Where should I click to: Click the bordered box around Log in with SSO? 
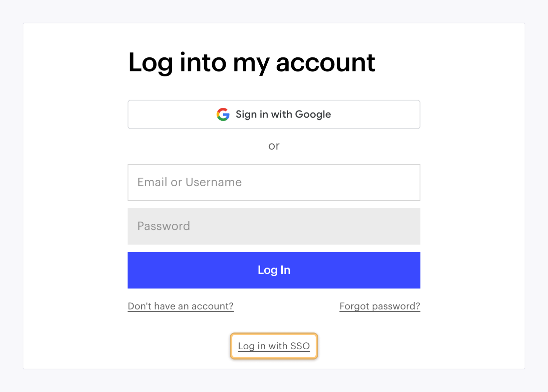274,346
